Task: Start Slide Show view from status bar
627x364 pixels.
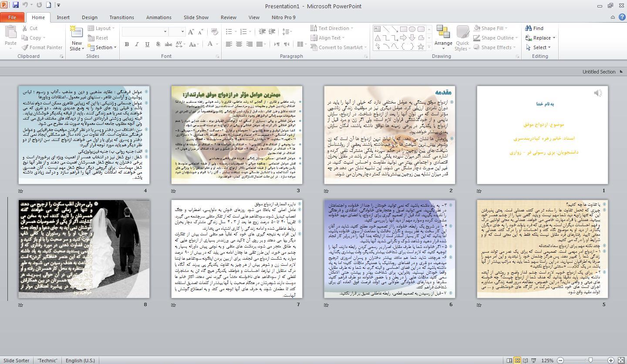Action: tap(534, 361)
